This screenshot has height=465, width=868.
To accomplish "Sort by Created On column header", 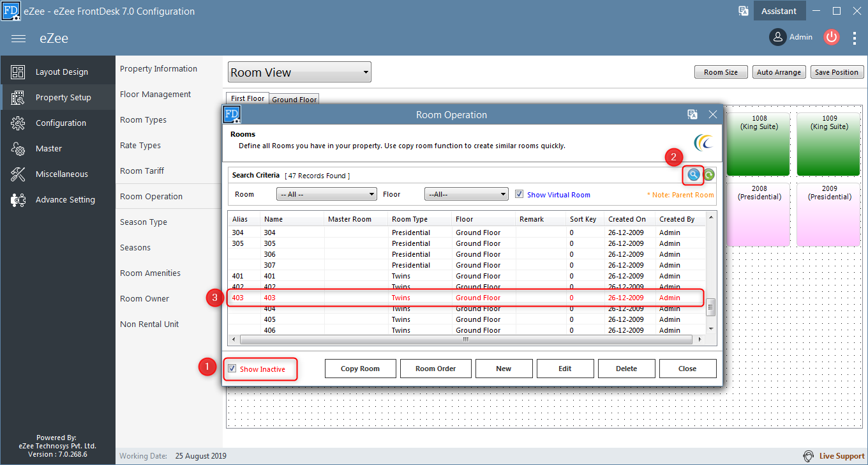I will pyautogui.click(x=630, y=219).
